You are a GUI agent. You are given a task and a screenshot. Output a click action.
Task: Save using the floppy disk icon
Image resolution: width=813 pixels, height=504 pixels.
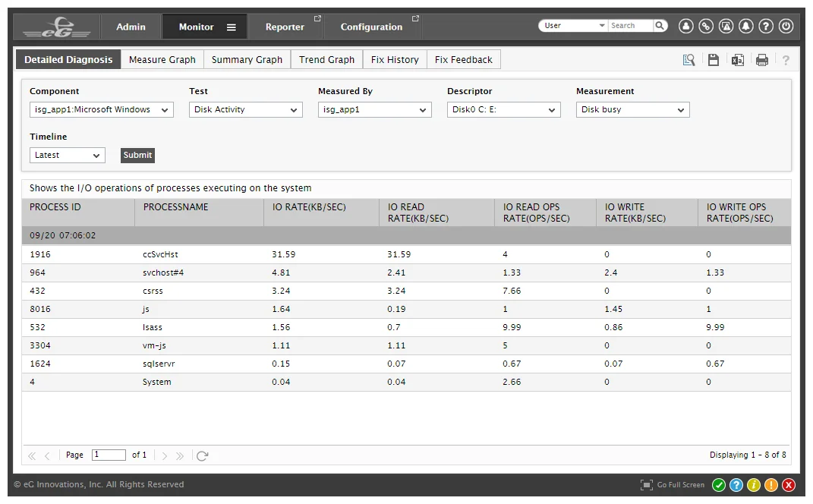click(x=714, y=60)
